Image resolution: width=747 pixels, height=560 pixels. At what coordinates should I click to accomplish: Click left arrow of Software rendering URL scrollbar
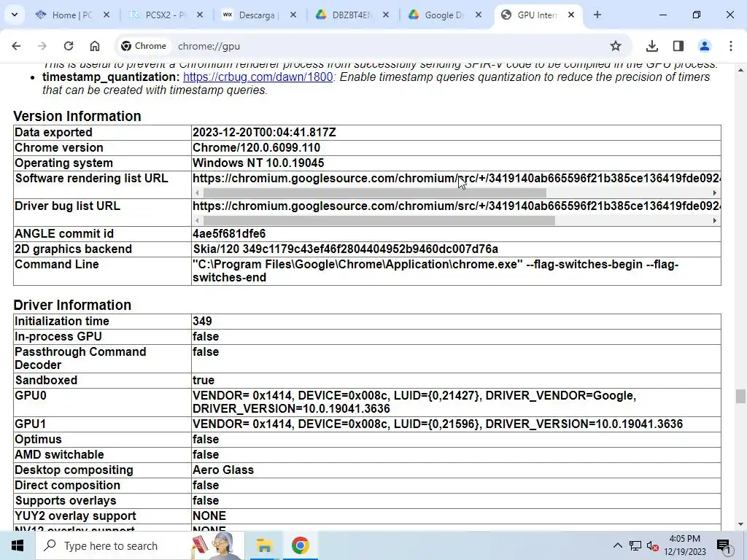coord(197,192)
